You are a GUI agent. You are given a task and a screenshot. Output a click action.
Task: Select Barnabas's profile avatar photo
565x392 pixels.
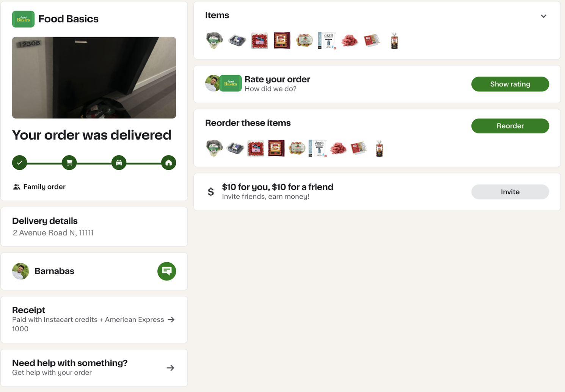[x=21, y=271]
